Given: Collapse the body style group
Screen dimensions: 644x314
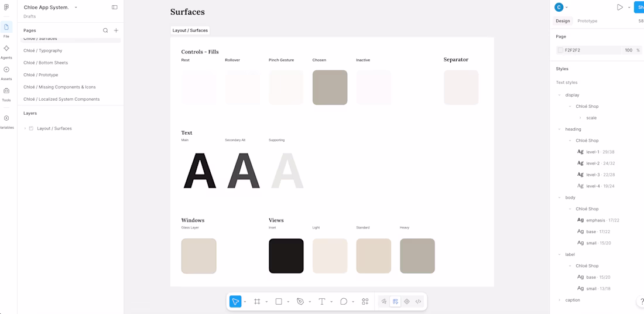Looking at the screenshot, I should tap(559, 197).
